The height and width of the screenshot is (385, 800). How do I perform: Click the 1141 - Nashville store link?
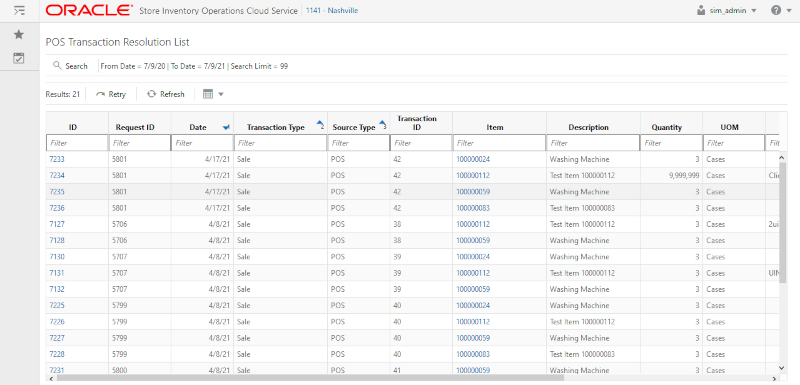pyautogui.click(x=332, y=10)
